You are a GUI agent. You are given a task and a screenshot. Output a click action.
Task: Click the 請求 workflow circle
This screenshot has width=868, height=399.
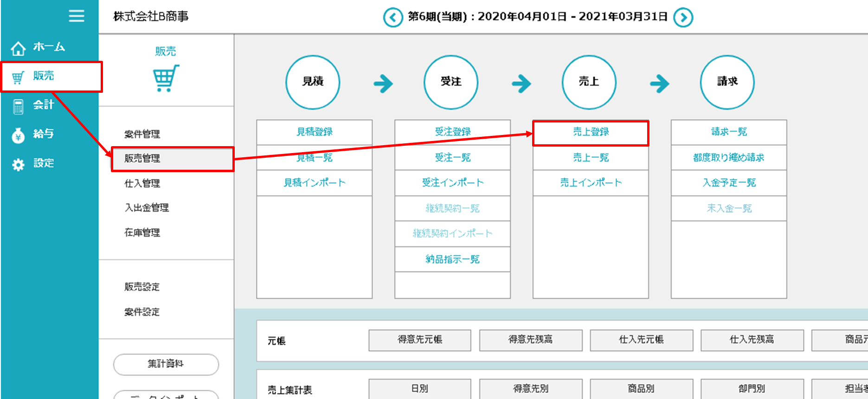pyautogui.click(x=727, y=82)
